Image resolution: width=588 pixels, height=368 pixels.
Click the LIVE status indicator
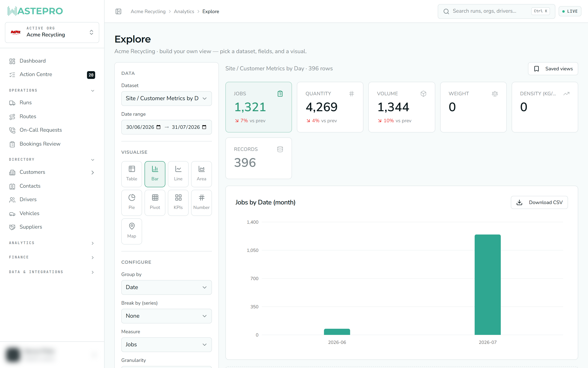pyautogui.click(x=570, y=11)
